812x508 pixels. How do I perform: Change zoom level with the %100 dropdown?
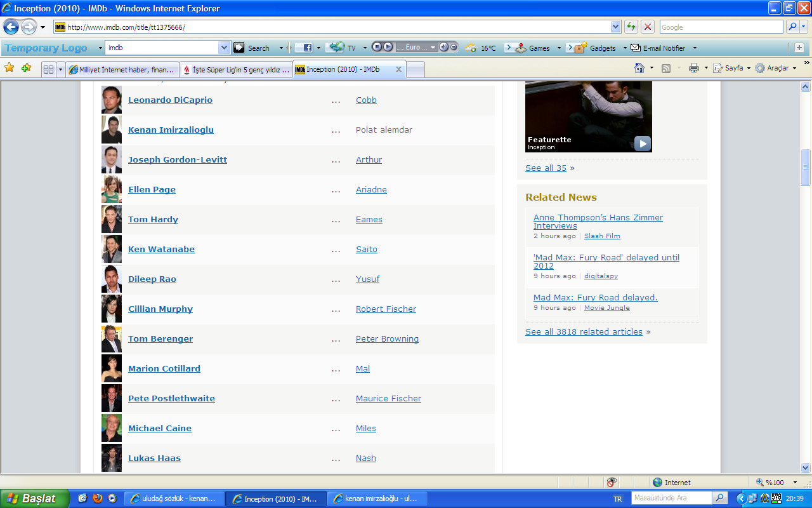794,483
